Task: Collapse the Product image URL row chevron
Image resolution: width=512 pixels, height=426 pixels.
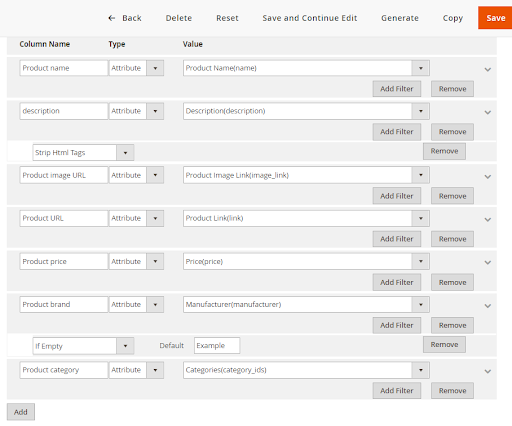Action: (x=488, y=177)
